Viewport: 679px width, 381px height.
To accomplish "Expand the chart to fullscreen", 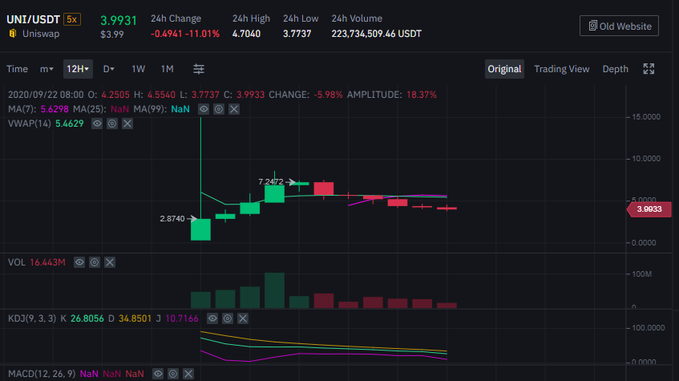I will point(649,69).
